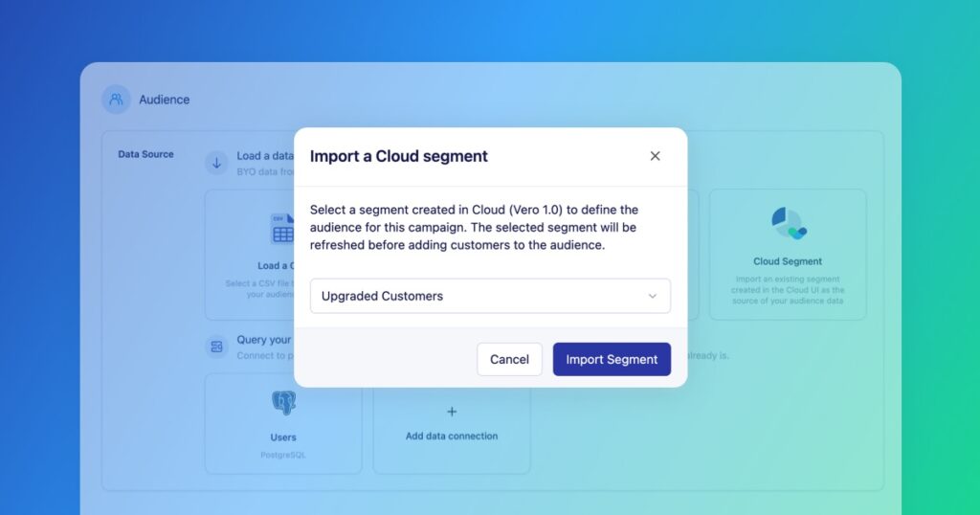
Task: Click the download arrow icon beside Load a data
Action: click(217, 162)
